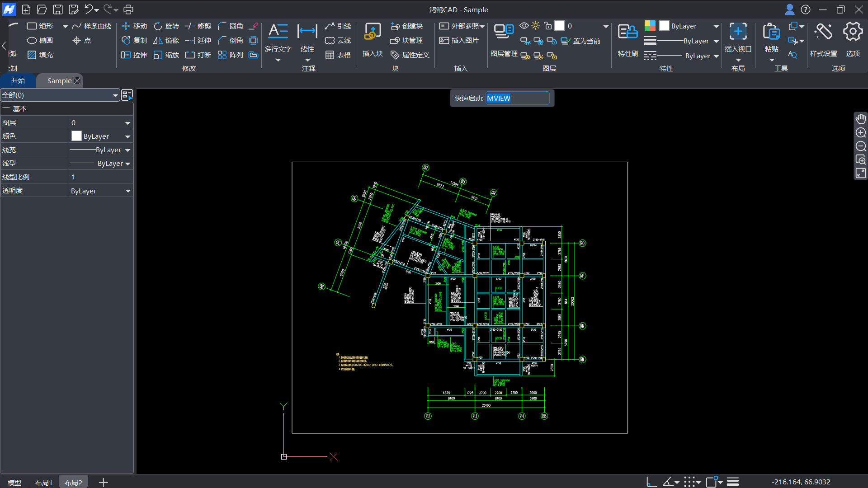Toggle layer visibility eye icon
This screenshot has width=868, height=488.
pyautogui.click(x=524, y=26)
